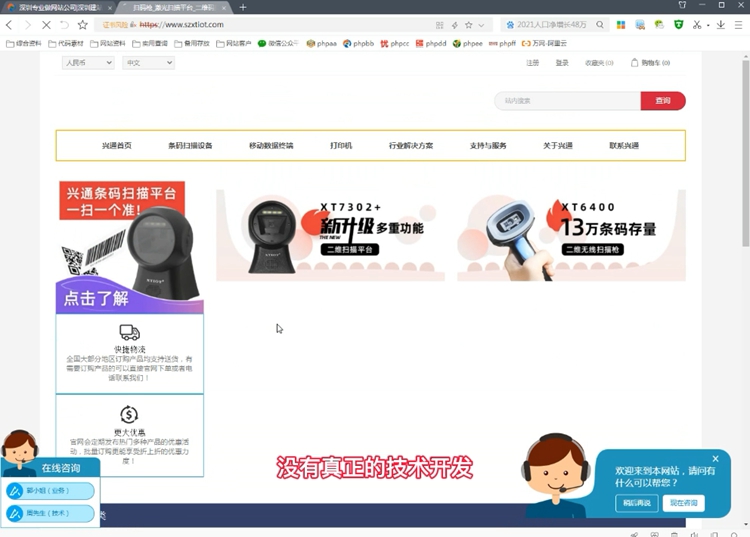750x537 pixels.
Task: Click the dollar-sign 更大优惠 icon
Action: coord(129,415)
